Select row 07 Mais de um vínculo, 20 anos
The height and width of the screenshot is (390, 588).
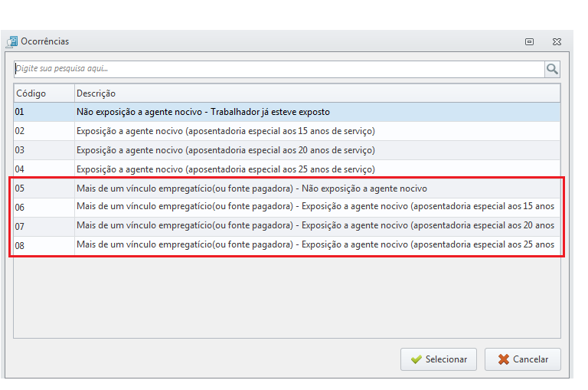tap(287, 227)
